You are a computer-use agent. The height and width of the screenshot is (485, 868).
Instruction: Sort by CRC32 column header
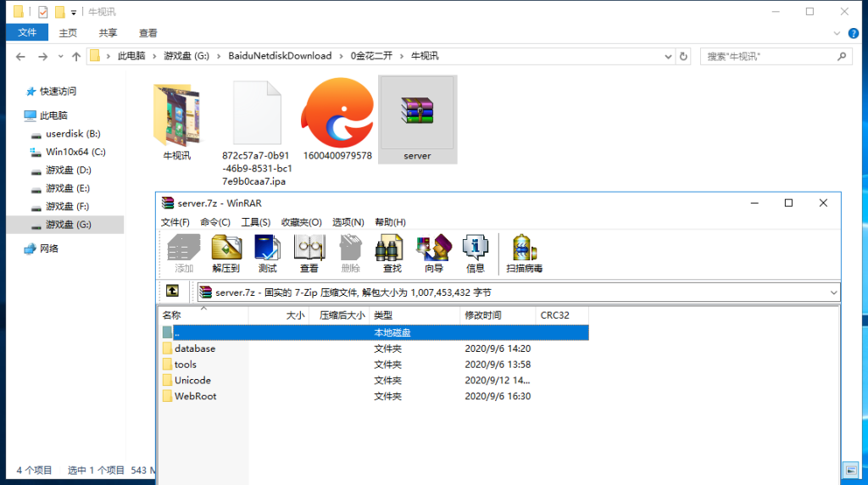coord(562,315)
